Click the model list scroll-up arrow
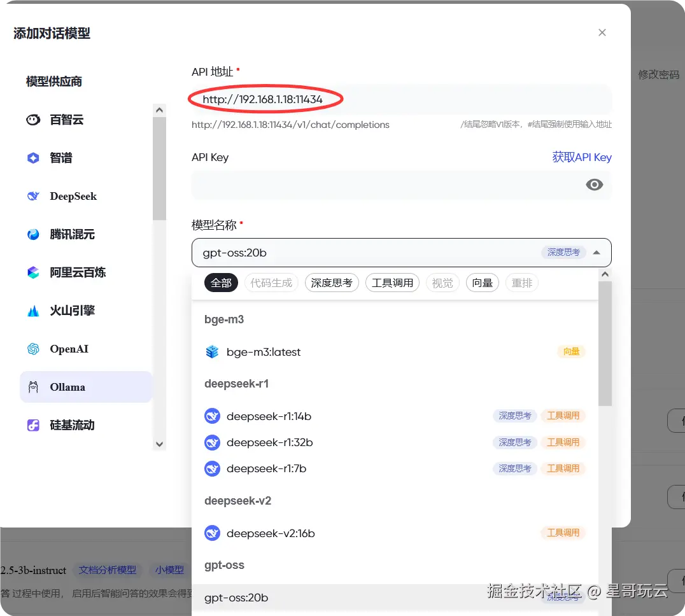This screenshot has height=616, width=685. [x=605, y=274]
